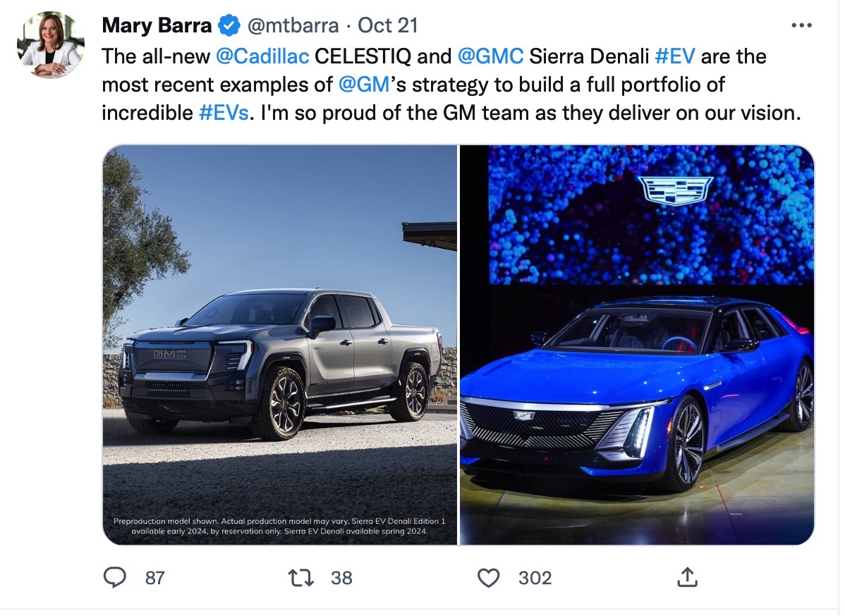Like the tweet with the heart icon
Image resolution: width=845 pixels, height=616 pixels.
489,578
